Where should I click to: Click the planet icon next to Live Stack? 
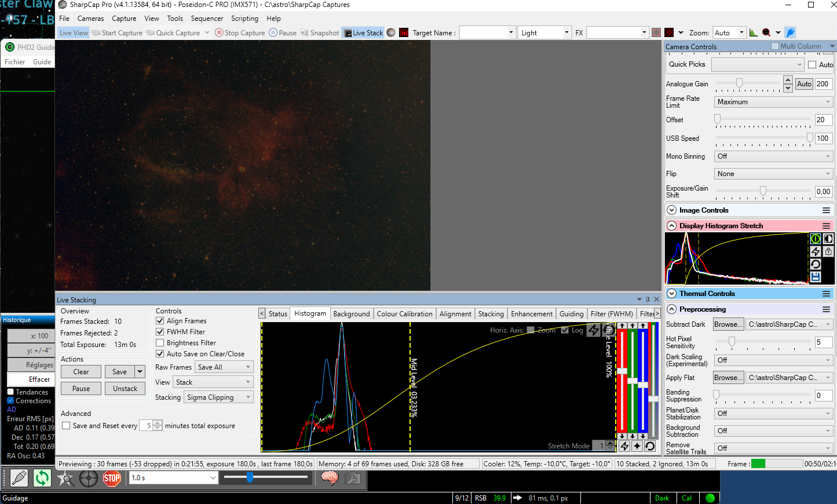tap(391, 32)
